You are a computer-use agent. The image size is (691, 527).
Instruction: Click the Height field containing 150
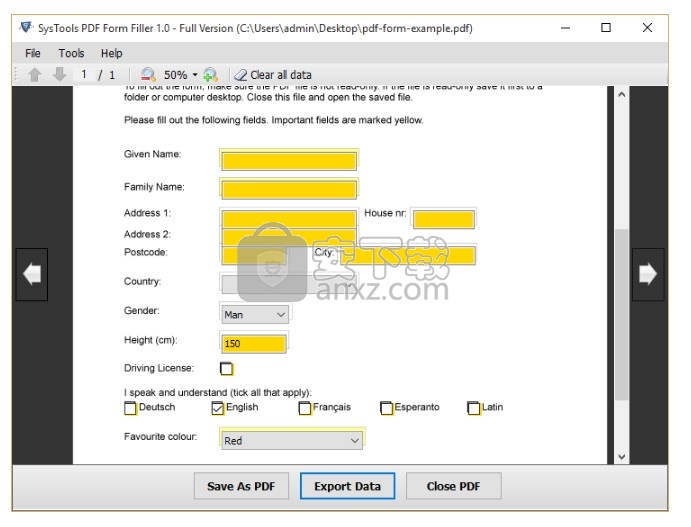pos(253,344)
